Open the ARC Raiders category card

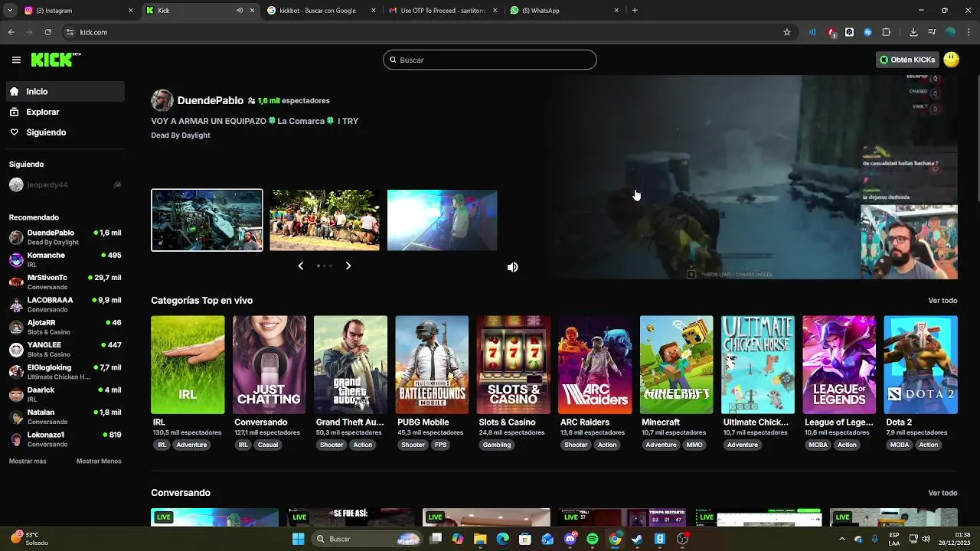[595, 365]
